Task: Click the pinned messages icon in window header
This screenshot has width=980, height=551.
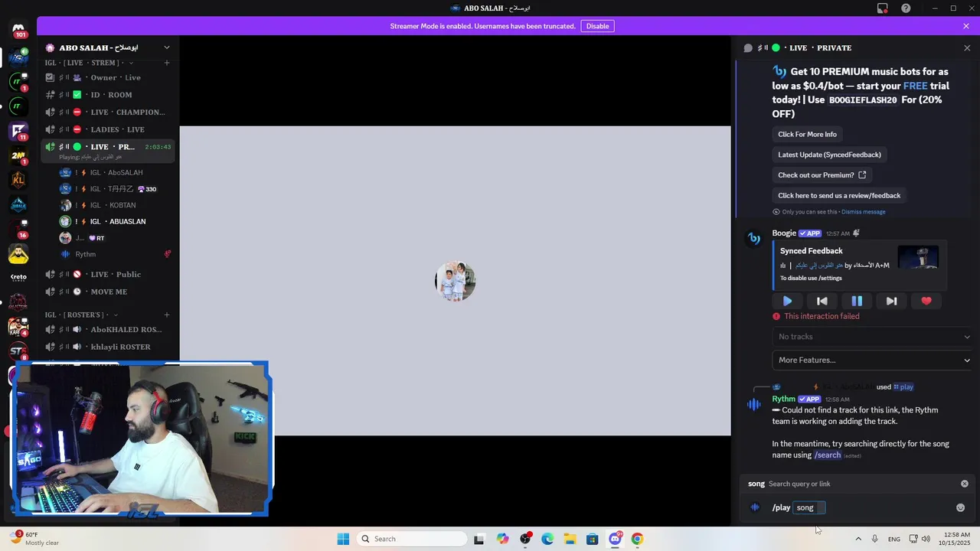Action: pyautogui.click(x=883, y=8)
